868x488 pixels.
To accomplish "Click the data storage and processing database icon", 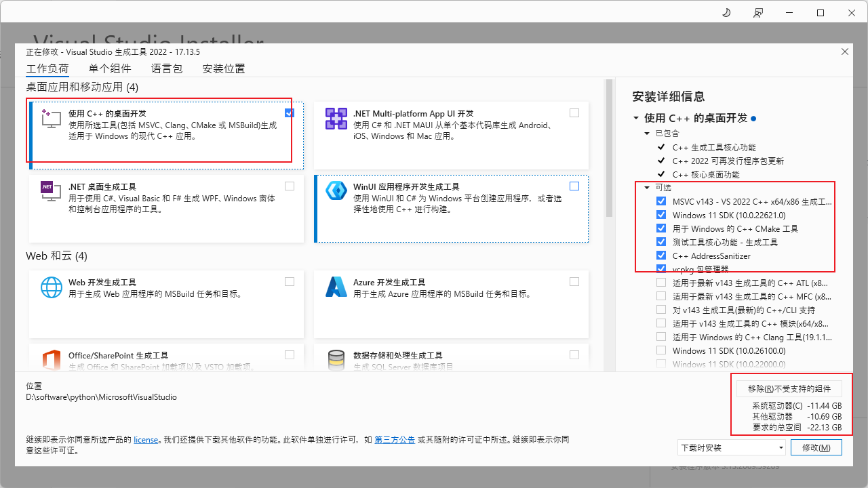I will pyautogui.click(x=336, y=359).
